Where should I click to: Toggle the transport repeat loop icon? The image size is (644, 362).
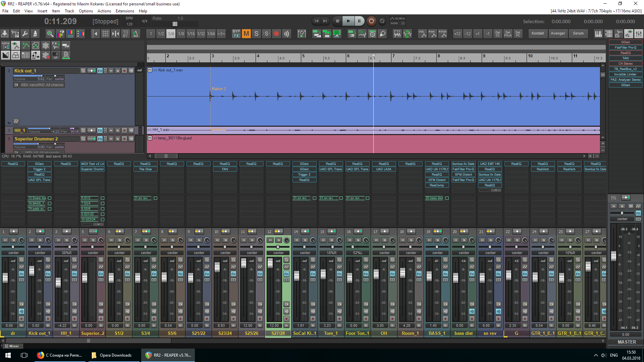[x=382, y=21]
